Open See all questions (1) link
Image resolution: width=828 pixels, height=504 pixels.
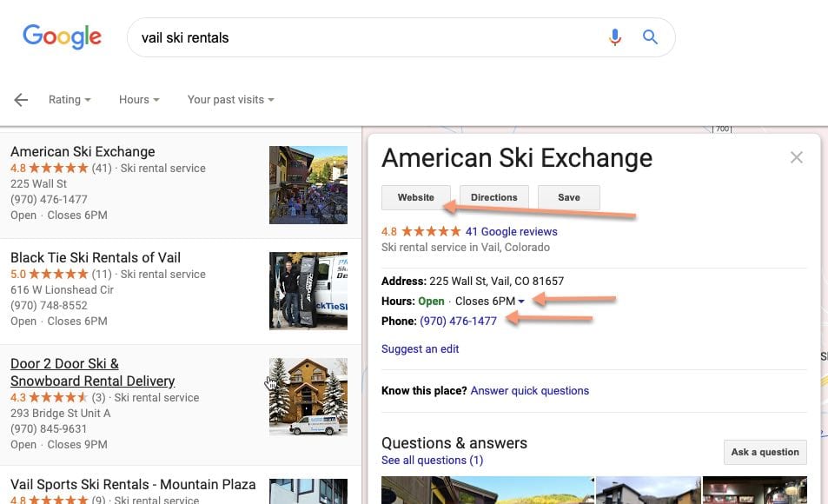pyautogui.click(x=433, y=461)
